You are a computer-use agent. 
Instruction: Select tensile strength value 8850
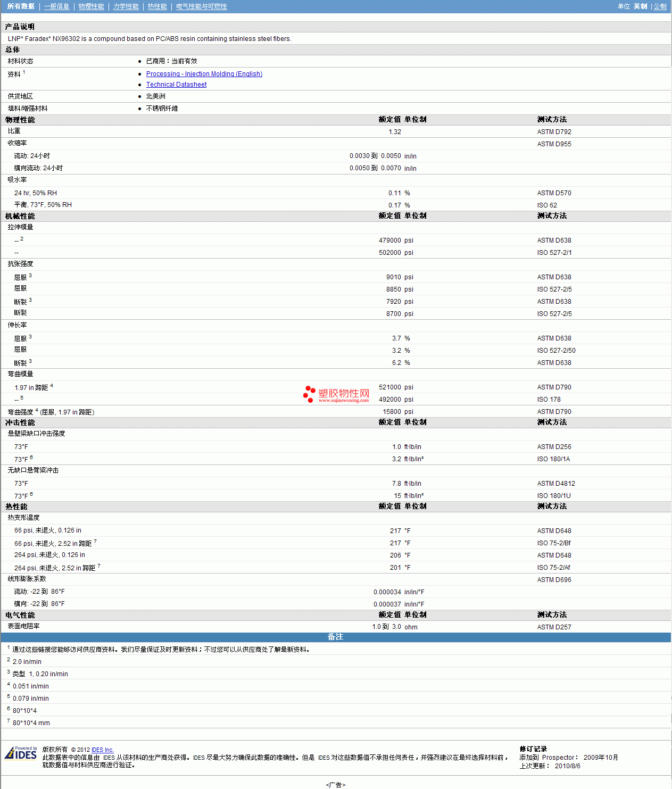pyautogui.click(x=394, y=289)
